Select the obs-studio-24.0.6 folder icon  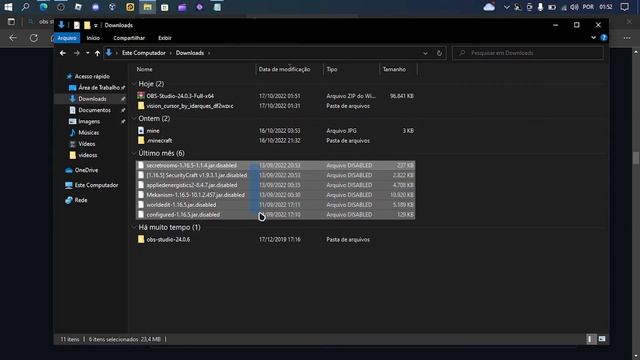tap(141, 239)
